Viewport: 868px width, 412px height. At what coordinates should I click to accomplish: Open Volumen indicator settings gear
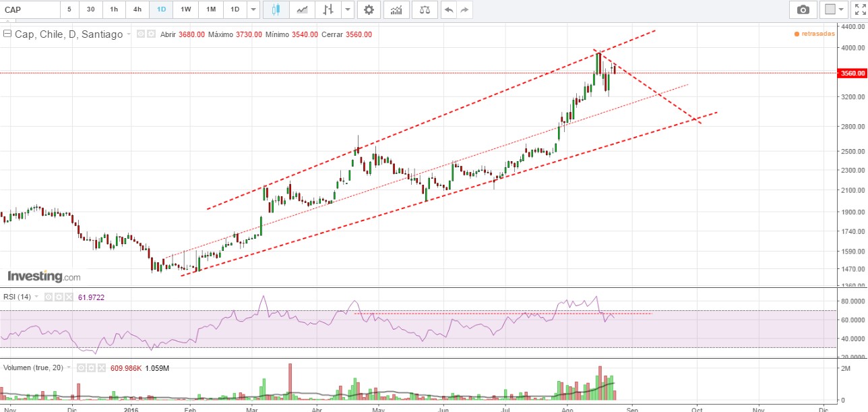coord(90,368)
